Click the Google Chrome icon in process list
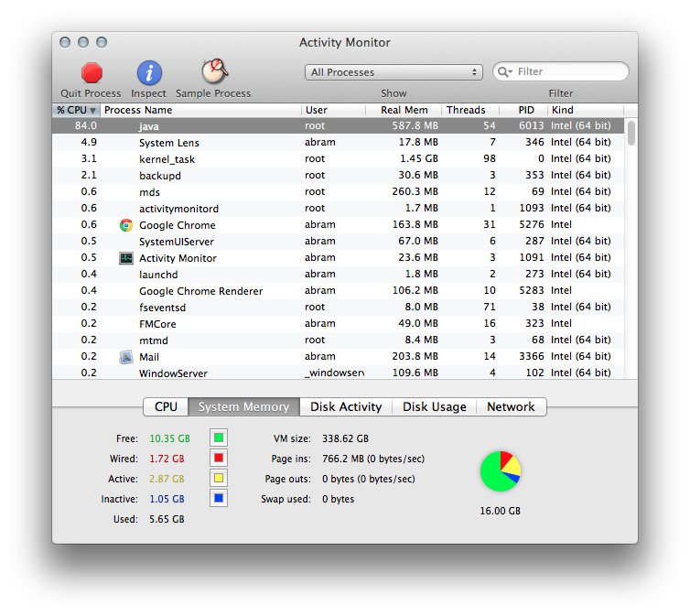The image size is (690, 616). point(126,225)
